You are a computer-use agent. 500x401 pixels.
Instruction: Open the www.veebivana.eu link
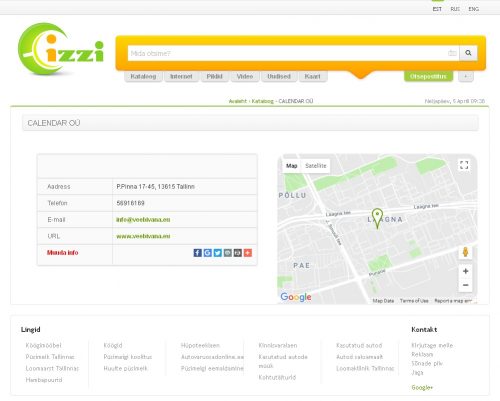pyautogui.click(x=143, y=236)
